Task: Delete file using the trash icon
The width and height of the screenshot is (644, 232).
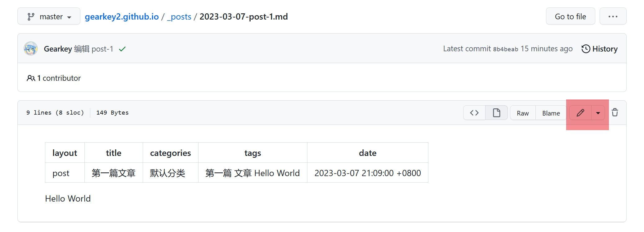Action: [x=615, y=112]
